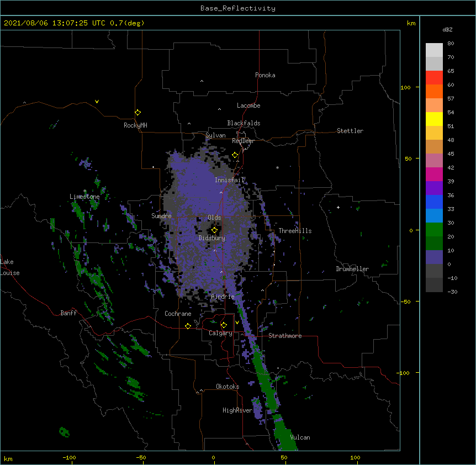Screen dimensions: 476x465
Task: Click the Sundre town label
Action: click(161, 216)
